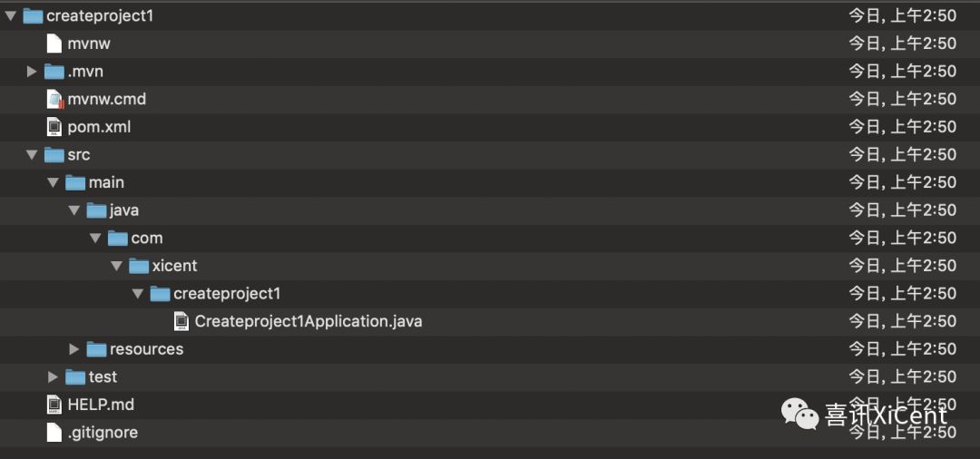Click the xicent folder icon

click(139, 266)
